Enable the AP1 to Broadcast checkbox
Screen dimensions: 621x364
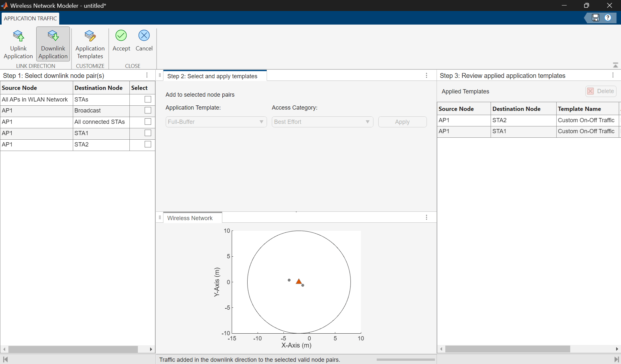[x=148, y=111]
